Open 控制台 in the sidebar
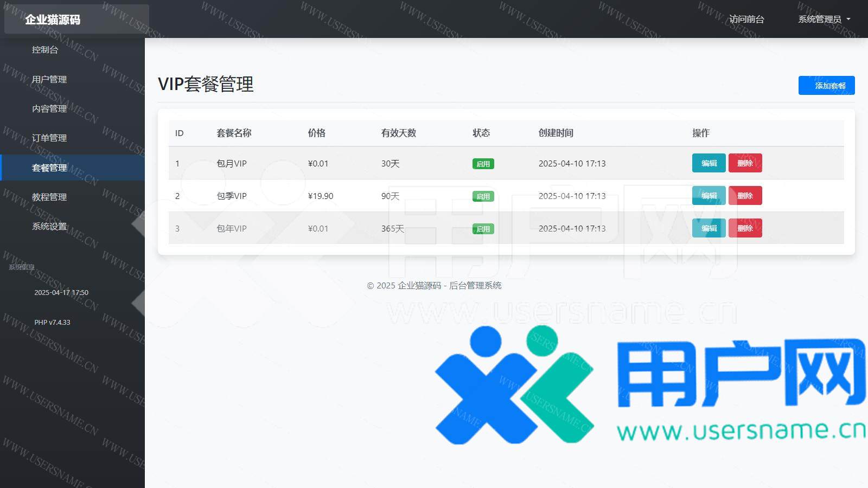 (x=45, y=50)
